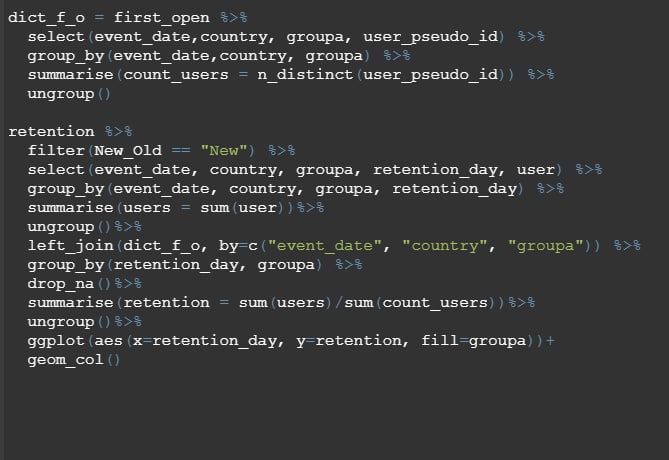Click the "country" string in left_join
Image resolution: width=669 pixels, height=460 pixels.
point(445,246)
